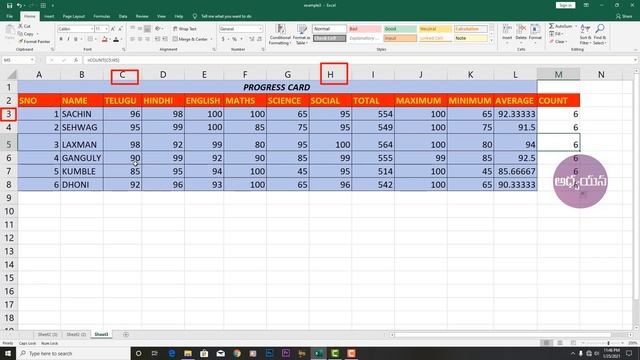640x360 pixels.
Task: Toggle Middle Align in Alignment group
Action: click(x=140, y=29)
